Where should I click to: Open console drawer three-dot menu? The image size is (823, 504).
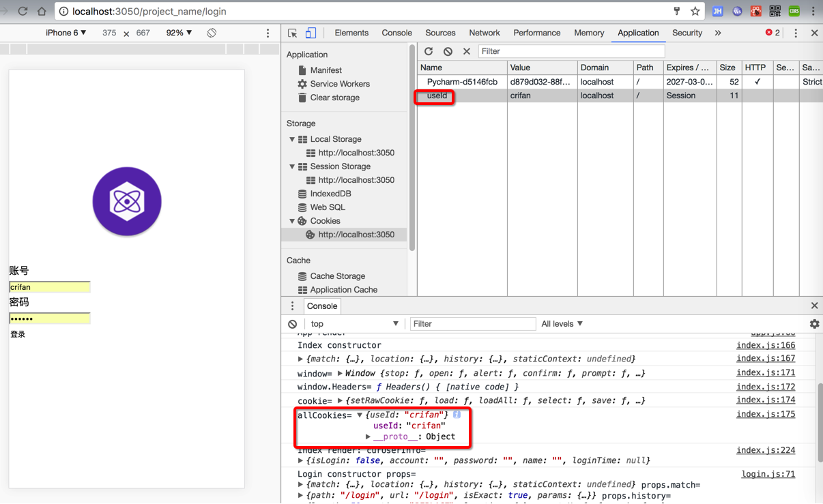click(292, 306)
